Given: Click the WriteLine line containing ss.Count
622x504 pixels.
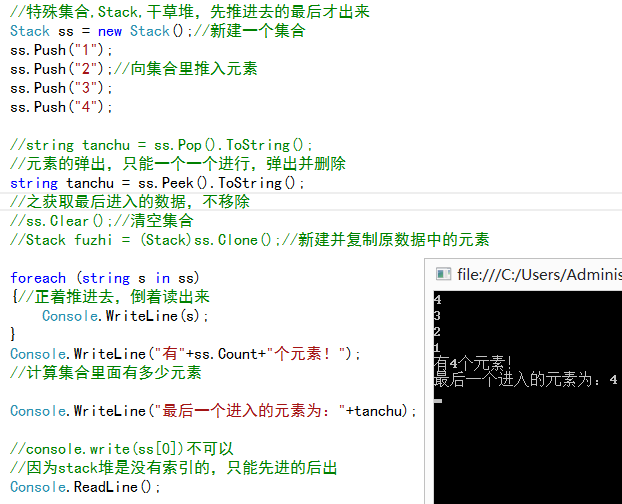Looking at the screenshot, I should [x=186, y=354].
